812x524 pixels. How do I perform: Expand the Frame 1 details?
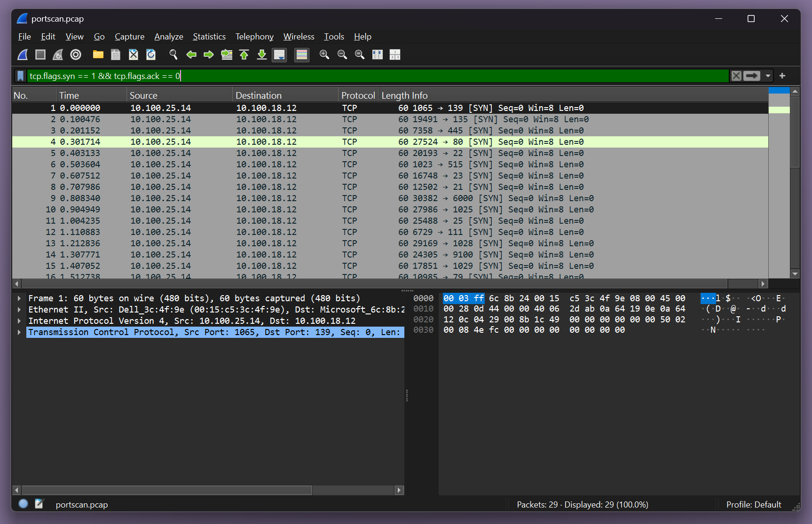click(x=19, y=298)
